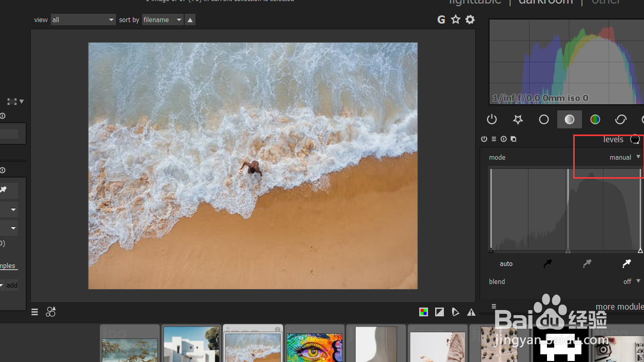
Task: Open grouping toggle G icon
Action: [x=441, y=20]
